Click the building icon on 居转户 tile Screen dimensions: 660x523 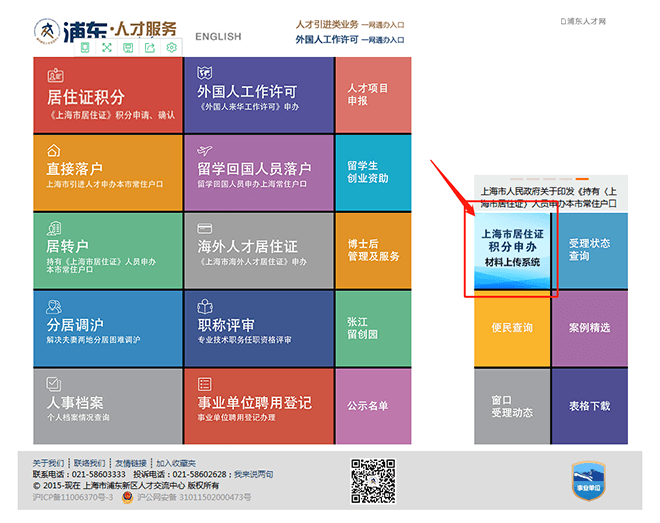(54, 228)
